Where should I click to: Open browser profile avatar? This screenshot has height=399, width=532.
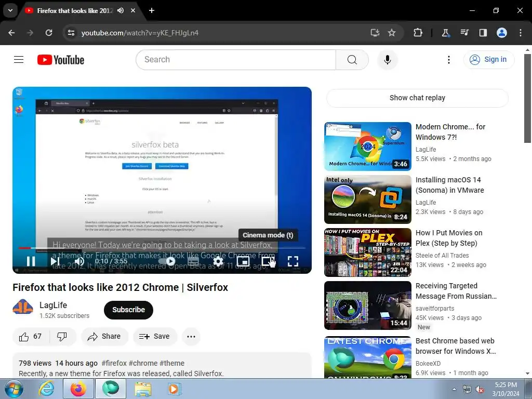[x=502, y=33]
